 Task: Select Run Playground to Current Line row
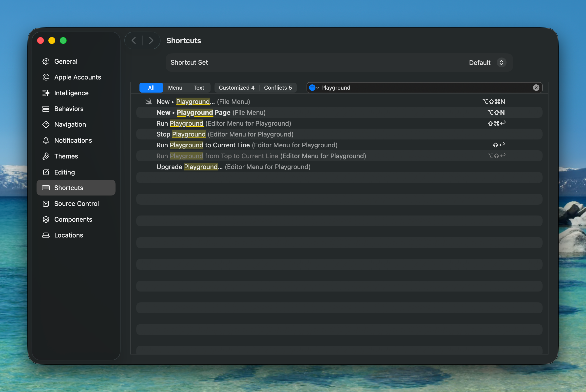tap(339, 145)
